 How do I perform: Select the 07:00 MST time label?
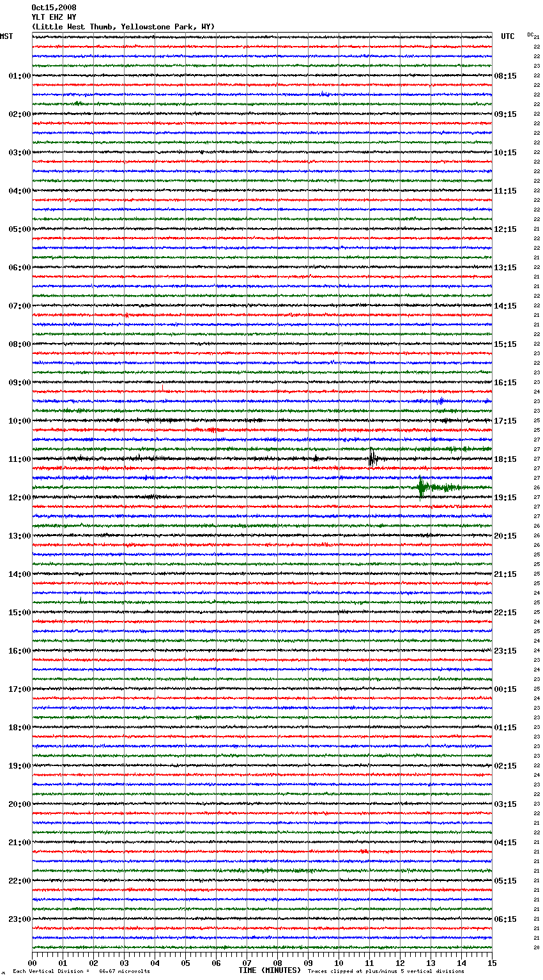pyautogui.click(x=20, y=306)
